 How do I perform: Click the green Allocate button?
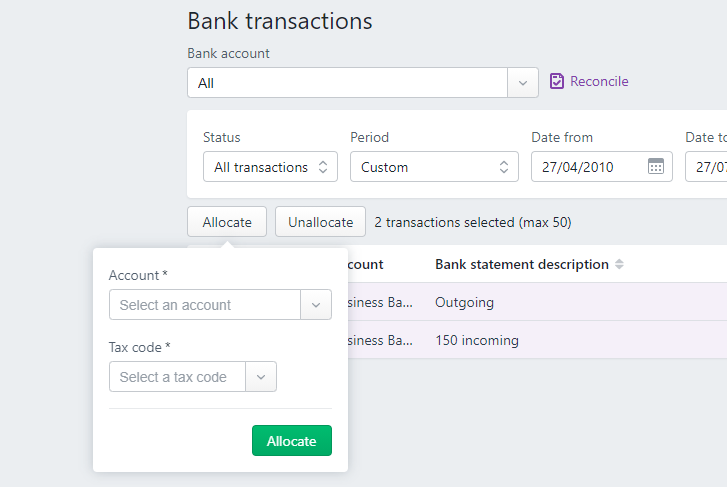(291, 441)
